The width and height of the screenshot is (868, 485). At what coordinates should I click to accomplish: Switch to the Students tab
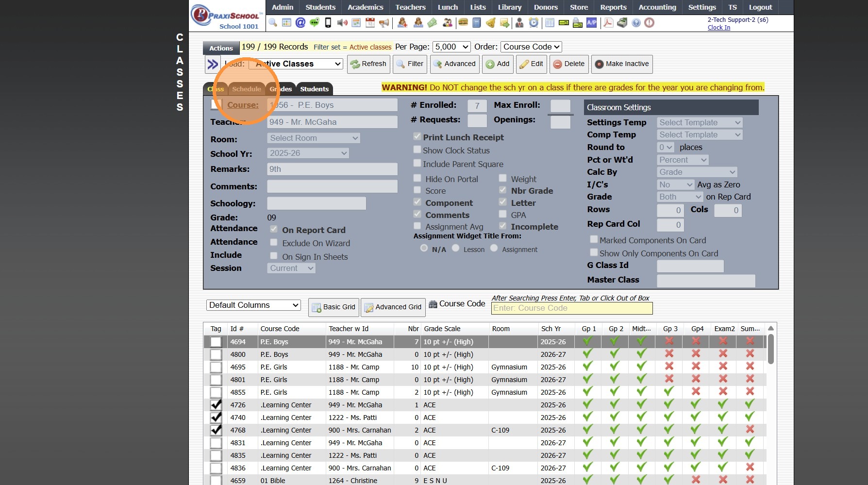(x=314, y=89)
